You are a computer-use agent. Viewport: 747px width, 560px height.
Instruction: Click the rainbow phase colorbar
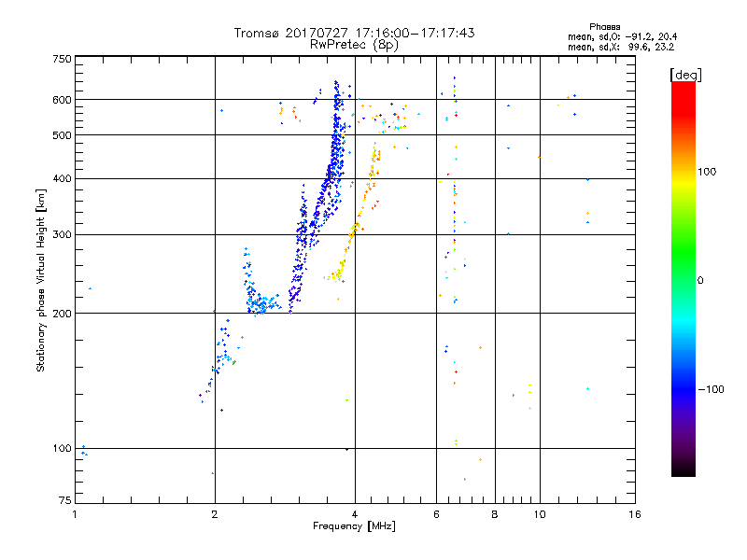(684, 278)
